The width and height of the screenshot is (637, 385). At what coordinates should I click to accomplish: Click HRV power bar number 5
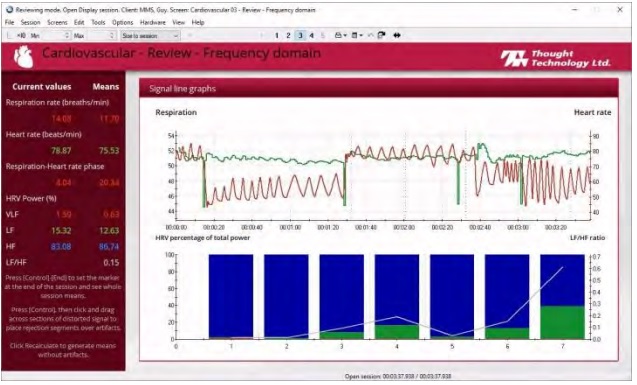[x=452, y=297]
